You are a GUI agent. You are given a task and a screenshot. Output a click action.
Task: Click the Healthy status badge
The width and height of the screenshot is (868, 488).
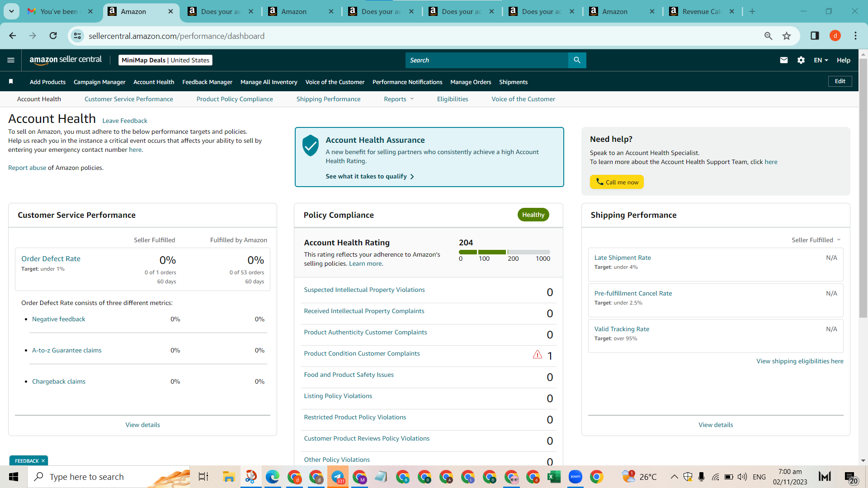(533, 215)
